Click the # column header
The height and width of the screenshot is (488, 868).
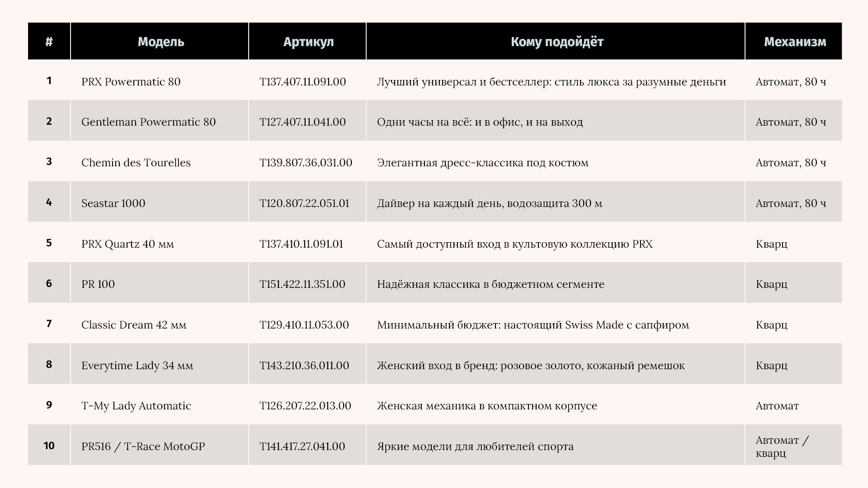(49, 41)
